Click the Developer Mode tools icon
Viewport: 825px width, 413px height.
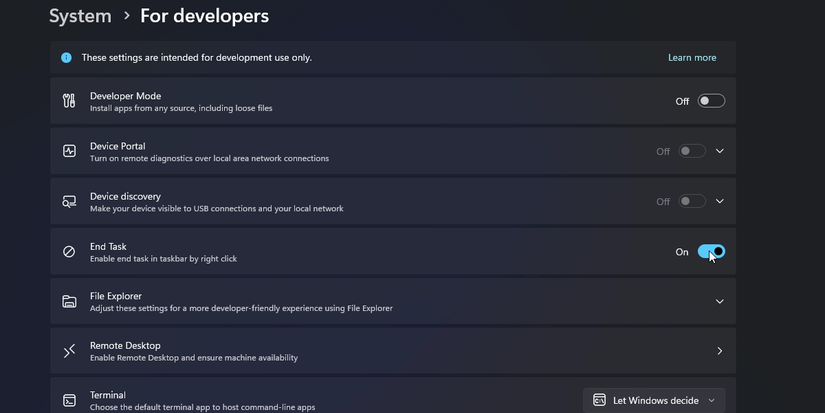(x=69, y=101)
